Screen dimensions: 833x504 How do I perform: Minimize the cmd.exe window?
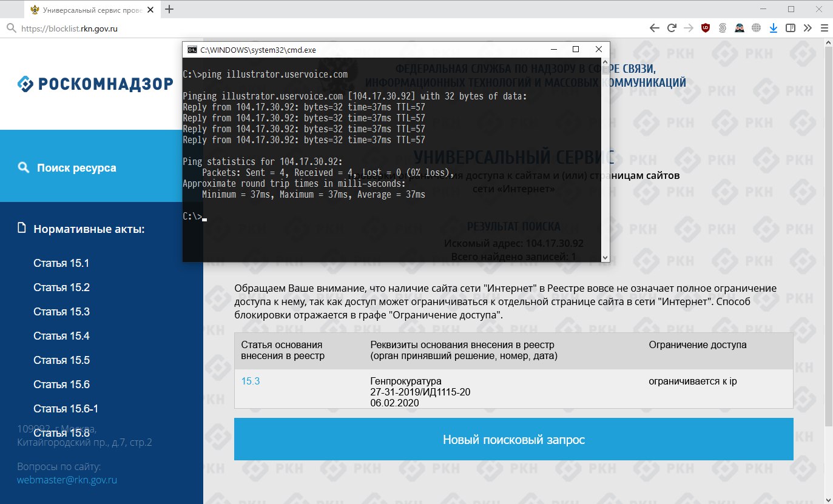554,49
